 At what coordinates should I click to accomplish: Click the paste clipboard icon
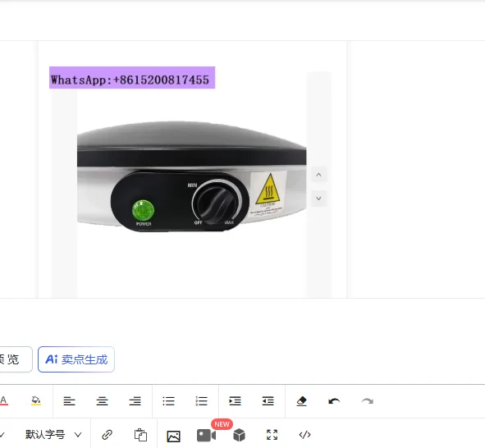(140, 435)
